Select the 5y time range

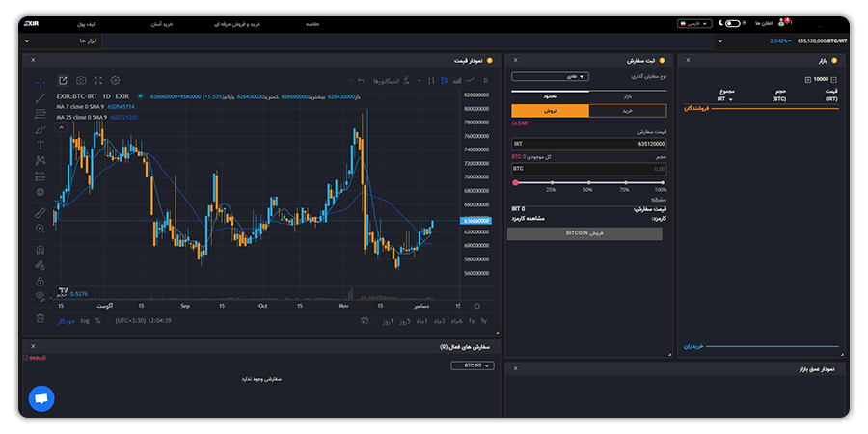(484, 321)
